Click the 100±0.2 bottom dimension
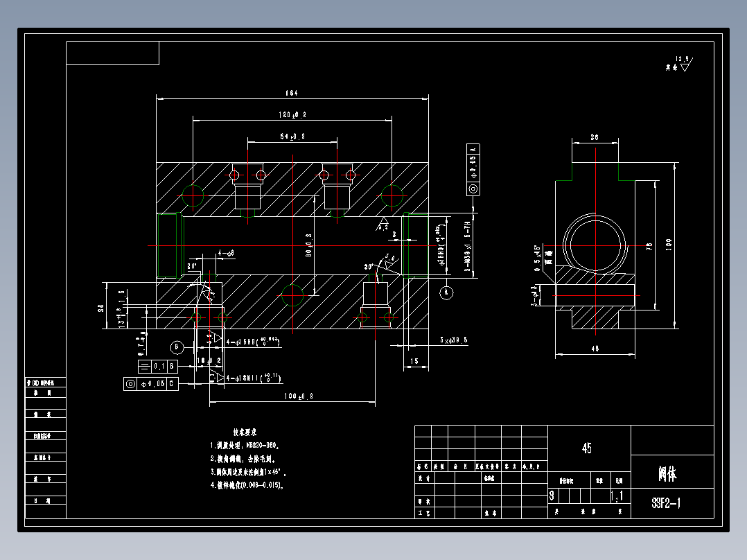Viewport: 747px width, 560px height. click(x=299, y=396)
